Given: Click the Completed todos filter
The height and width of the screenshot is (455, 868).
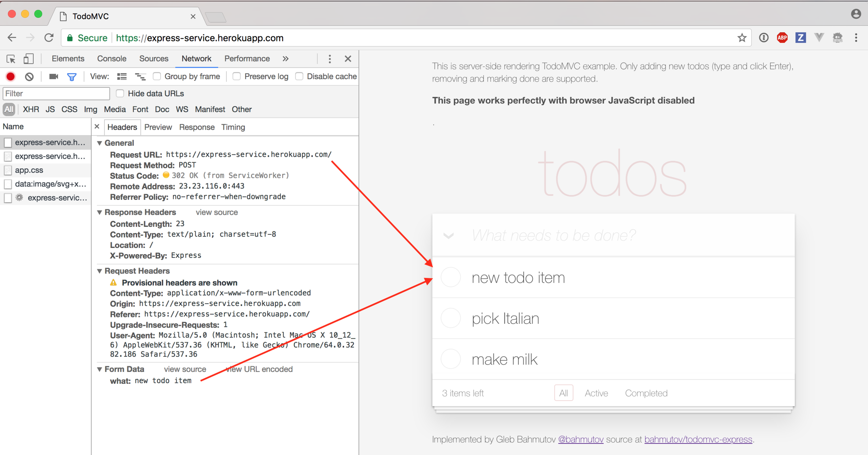Looking at the screenshot, I should 646,393.
